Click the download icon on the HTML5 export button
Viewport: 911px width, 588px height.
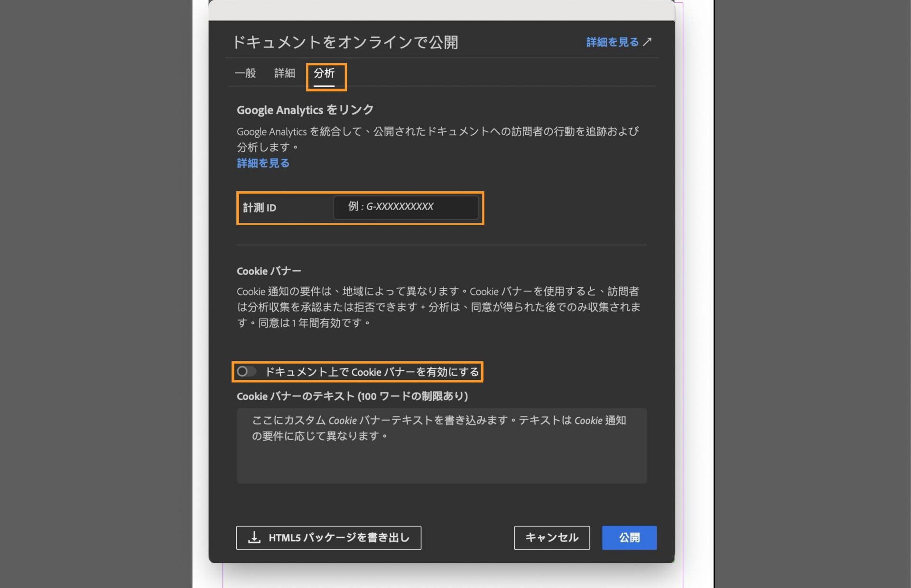pyautogui.click(x=255, y=538)
